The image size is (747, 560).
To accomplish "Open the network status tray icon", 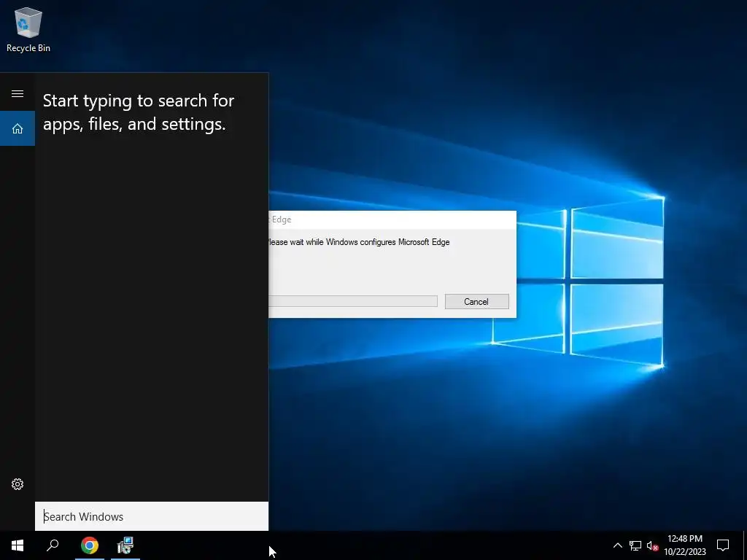I will pos(635,545).
